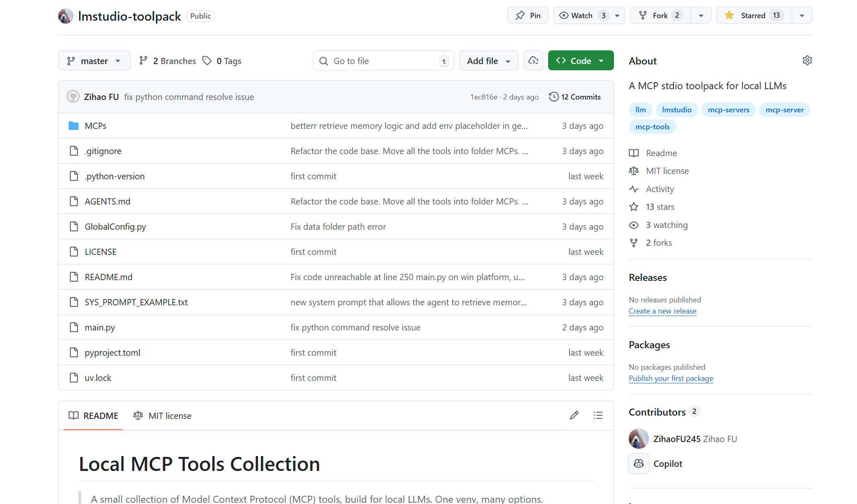
Task: Switch to the MIT license tab
Action: pos(162,416)
